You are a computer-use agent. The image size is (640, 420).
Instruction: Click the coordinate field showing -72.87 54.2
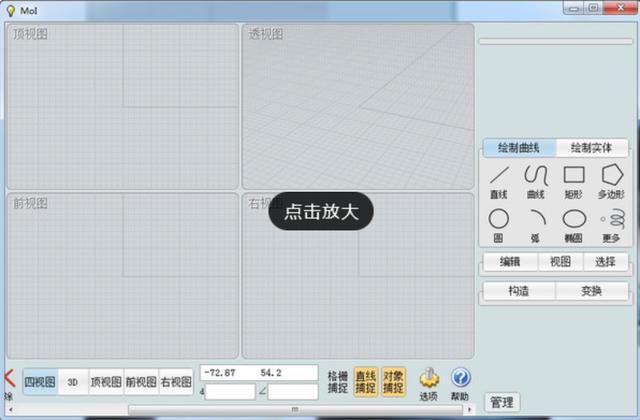point(259,373)
